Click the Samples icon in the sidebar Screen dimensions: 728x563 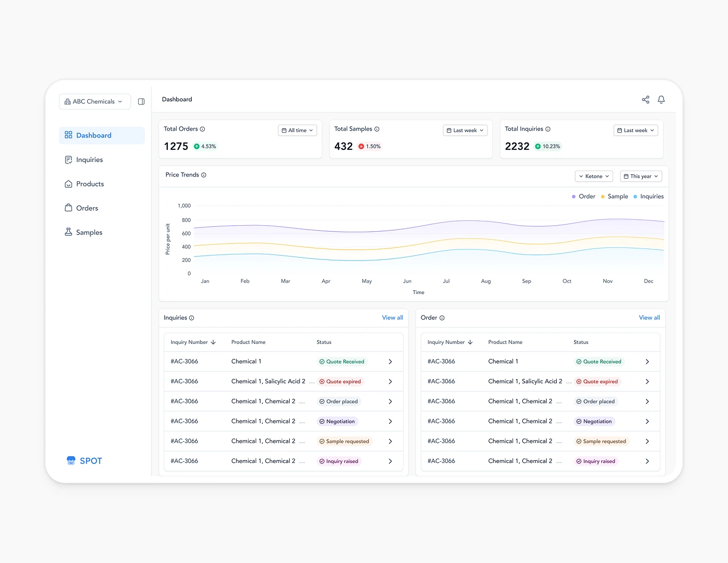pos(68,232)
